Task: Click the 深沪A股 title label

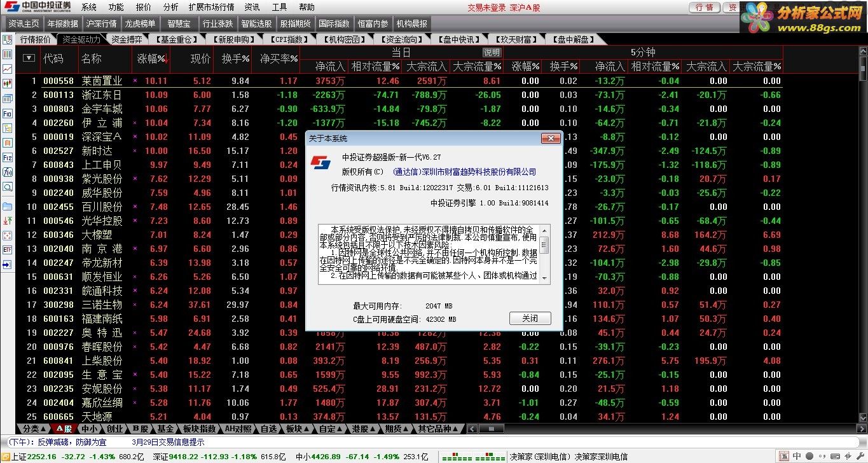Action: [x=525, y=8]
